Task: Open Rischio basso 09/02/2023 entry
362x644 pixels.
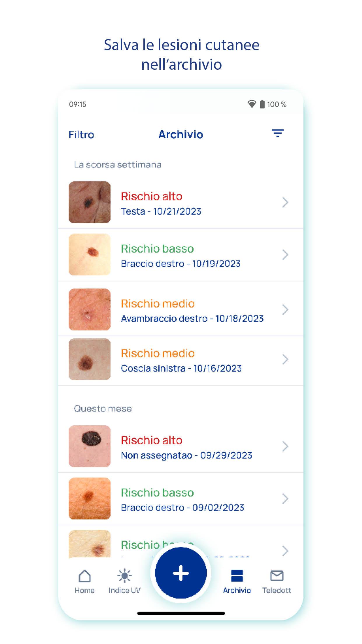Action: click(x=181, y=499)
